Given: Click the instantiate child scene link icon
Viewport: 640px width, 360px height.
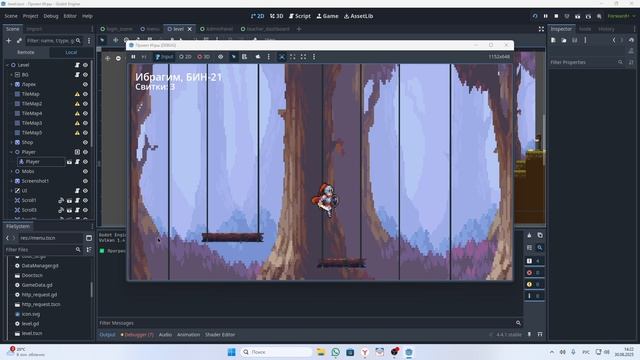Looking at the screenshot, I should tap(19, 41).
